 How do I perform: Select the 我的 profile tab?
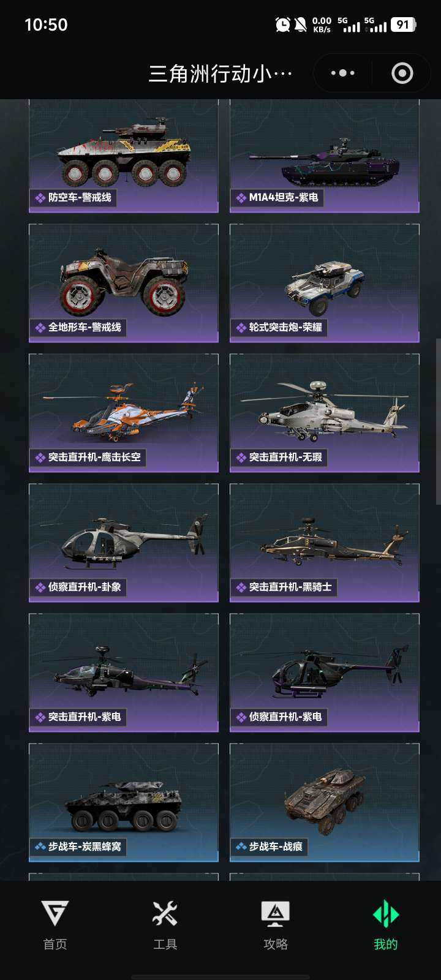coord(386,925)
